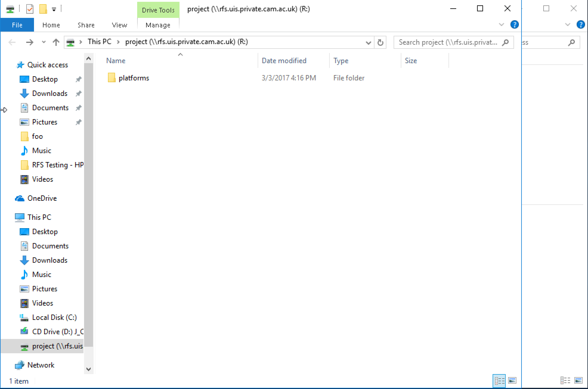
Task: Click the New folder icon in title bar
Action: [43, 9]
